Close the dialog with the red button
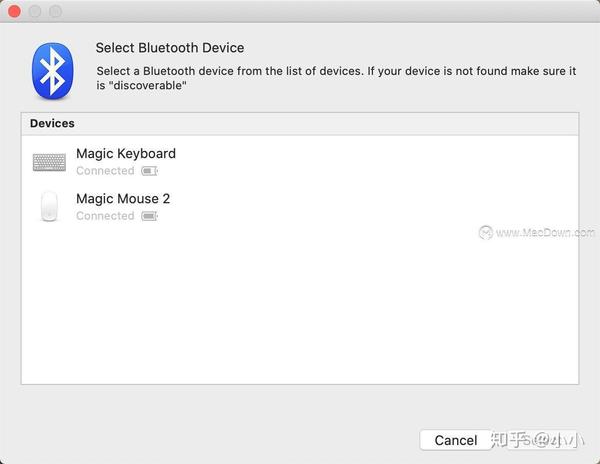 15,11
